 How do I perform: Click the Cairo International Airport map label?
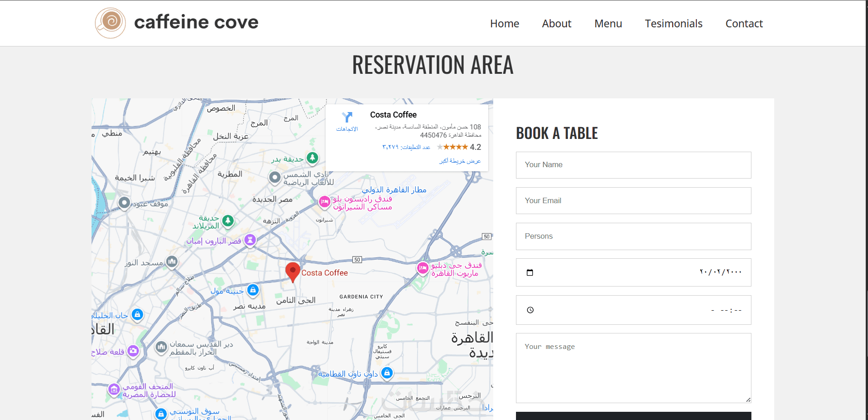(394, 190)
